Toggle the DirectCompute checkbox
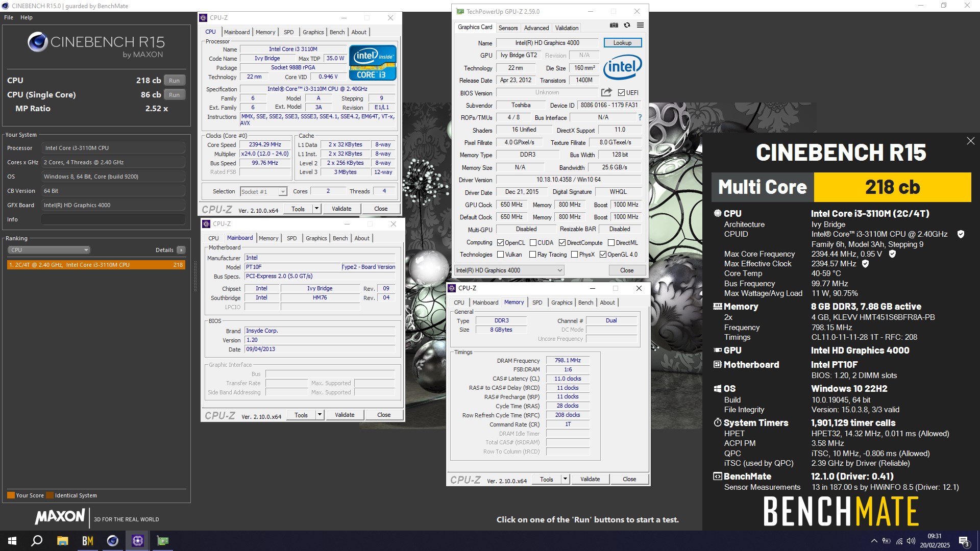 point(562,243)
